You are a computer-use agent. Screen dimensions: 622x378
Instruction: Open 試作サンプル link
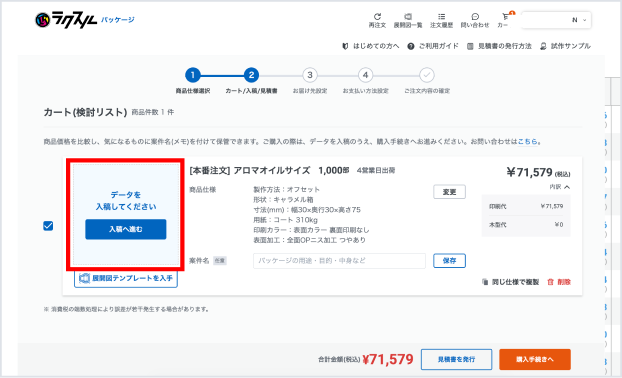pyautogui.click(x=565, y=46)
